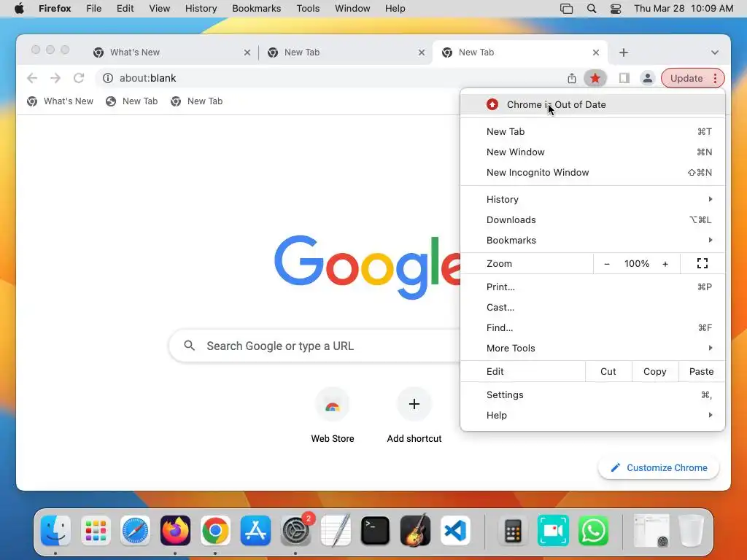Choose New Tab from Chrome menu
The height and width of the screenshot is (560, 747).
(592, 131)
